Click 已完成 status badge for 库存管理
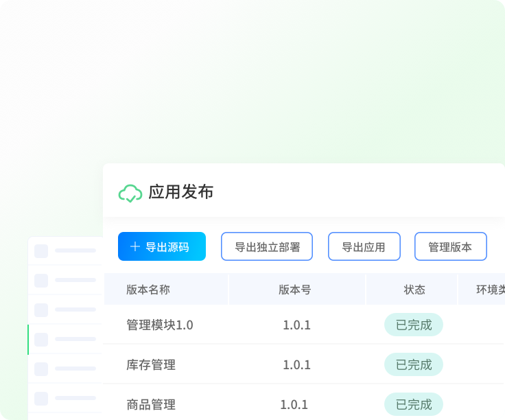The height and width of the screenshot is (420, 505). (414, 364)
